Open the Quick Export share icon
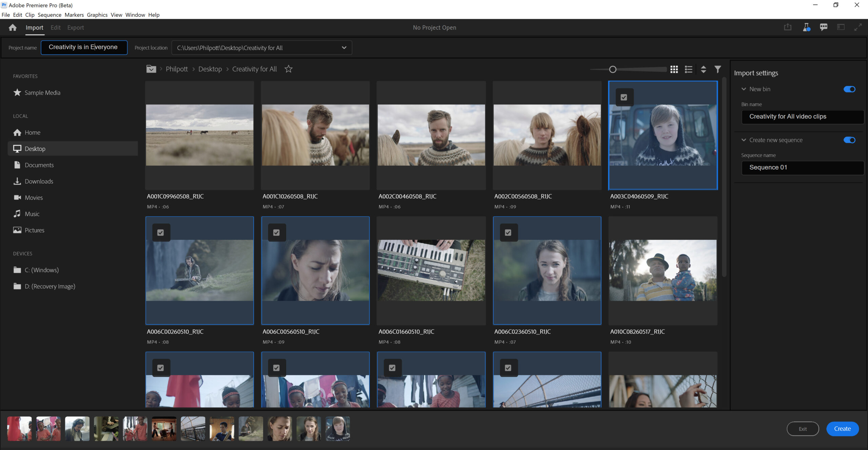Screen dimensions: 868x450 tap(788, 27)
